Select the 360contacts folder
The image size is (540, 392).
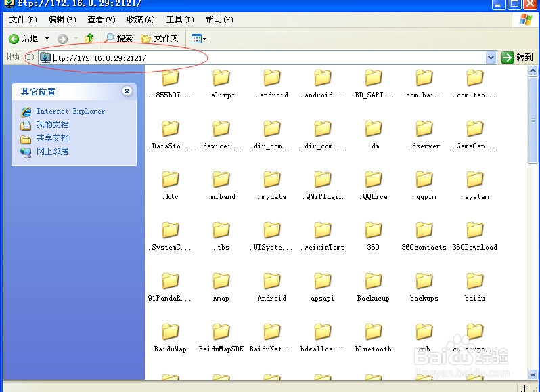pyautogui.click(x=424, y=237)
